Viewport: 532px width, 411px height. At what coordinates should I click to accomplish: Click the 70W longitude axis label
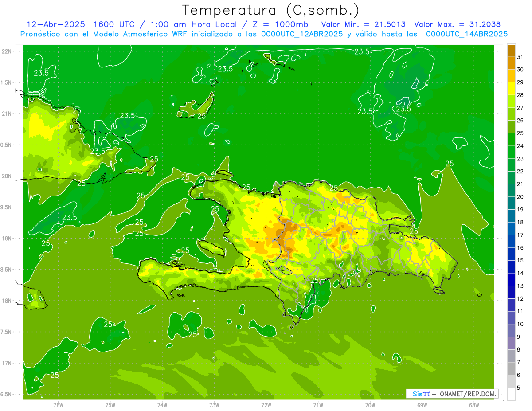pyautogui.click(x=370, y=405)
